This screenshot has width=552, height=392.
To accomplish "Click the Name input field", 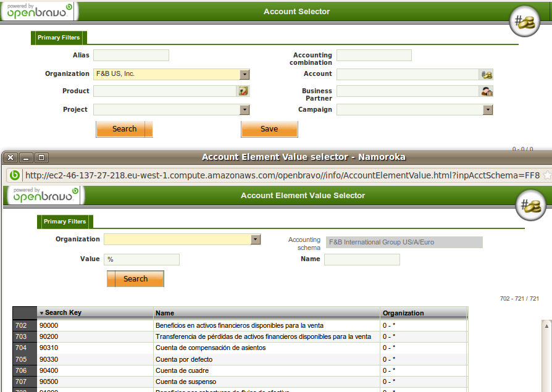I will tap(362, 259).
